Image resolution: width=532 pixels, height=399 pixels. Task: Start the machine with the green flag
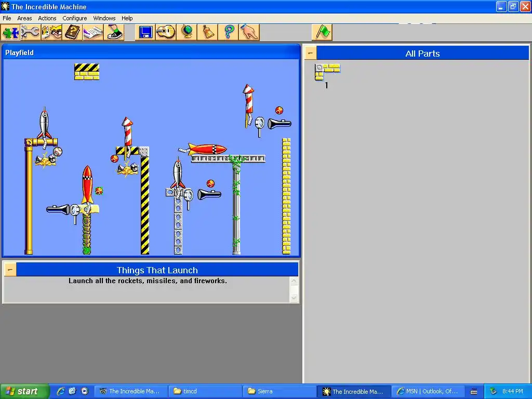pyautogui.click(x=322, y=33)
